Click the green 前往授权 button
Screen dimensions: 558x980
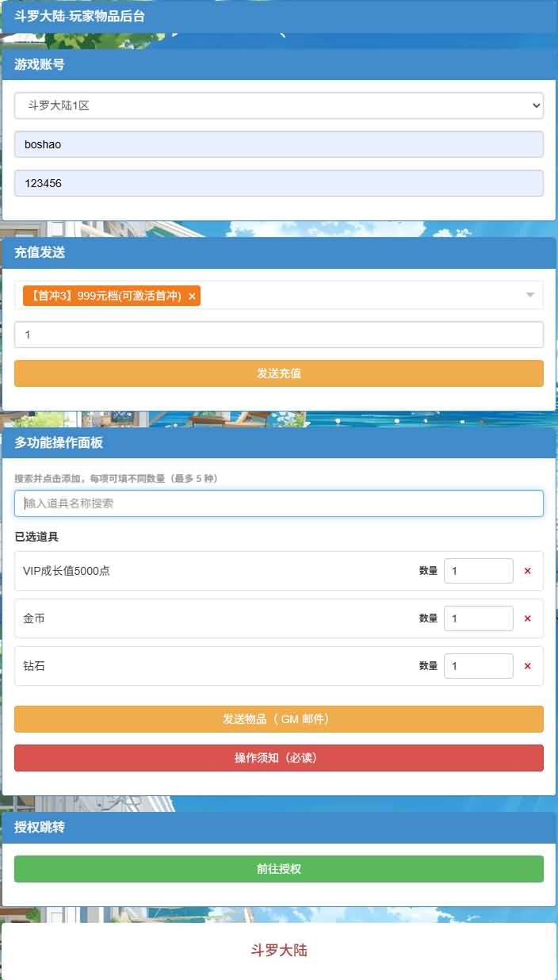(279, 869)
